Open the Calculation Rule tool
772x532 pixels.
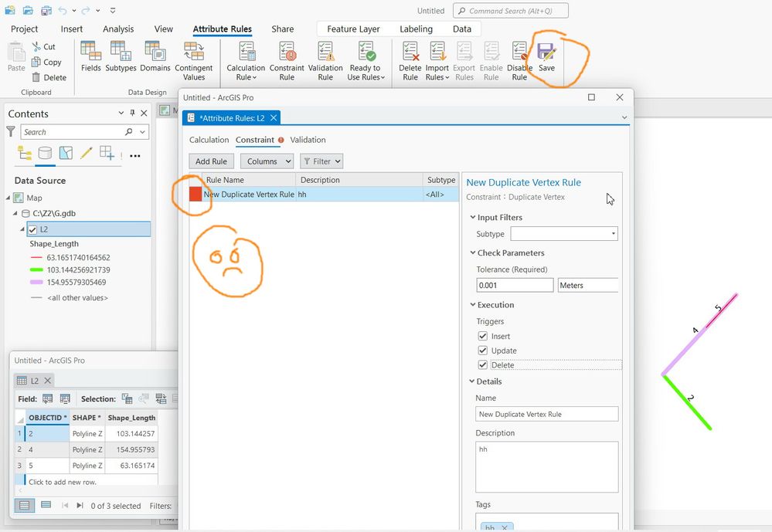tap(246, 61)
